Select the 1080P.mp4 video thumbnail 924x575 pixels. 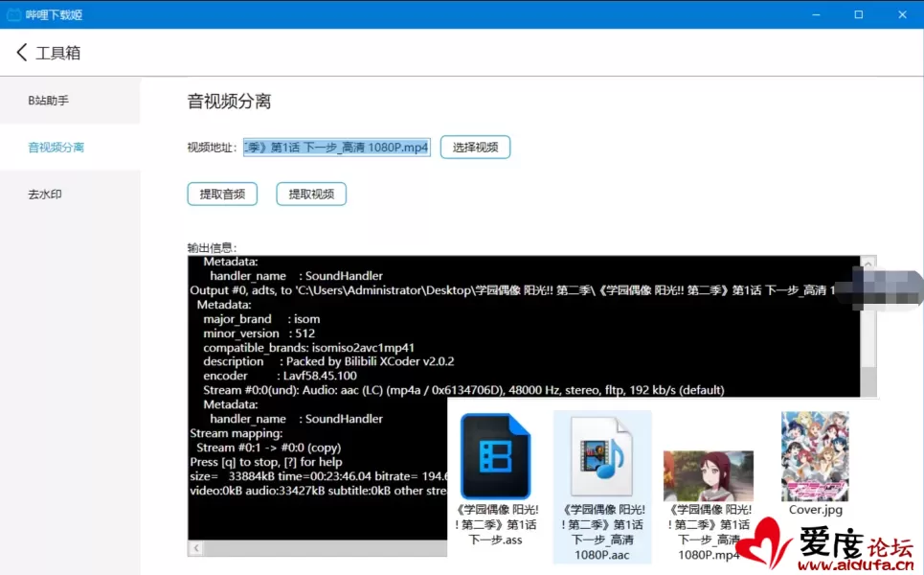click(x=709, y=476)
